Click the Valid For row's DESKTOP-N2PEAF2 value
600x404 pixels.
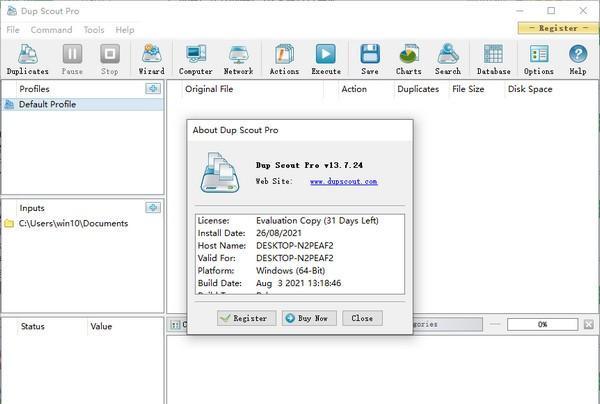click(x=295, y=258)
